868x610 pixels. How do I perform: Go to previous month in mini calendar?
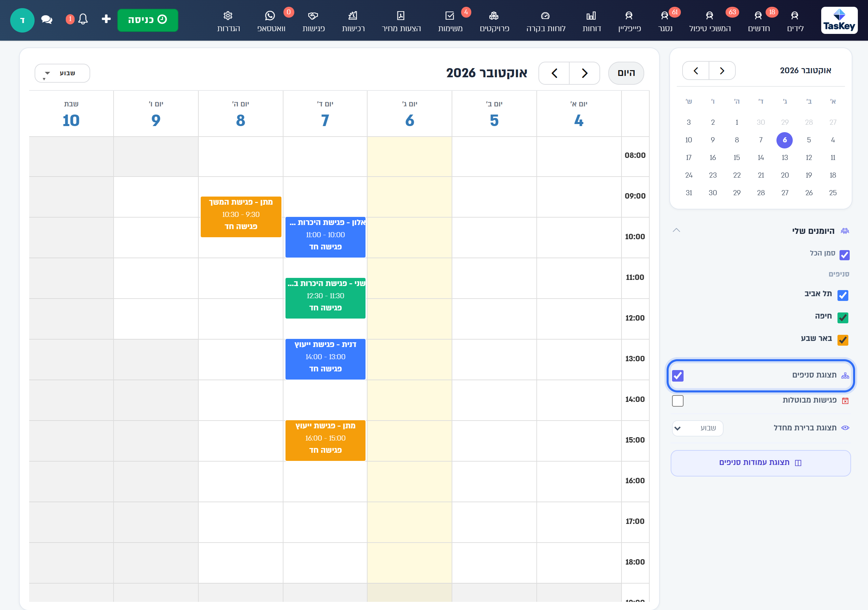click(722, 71)
